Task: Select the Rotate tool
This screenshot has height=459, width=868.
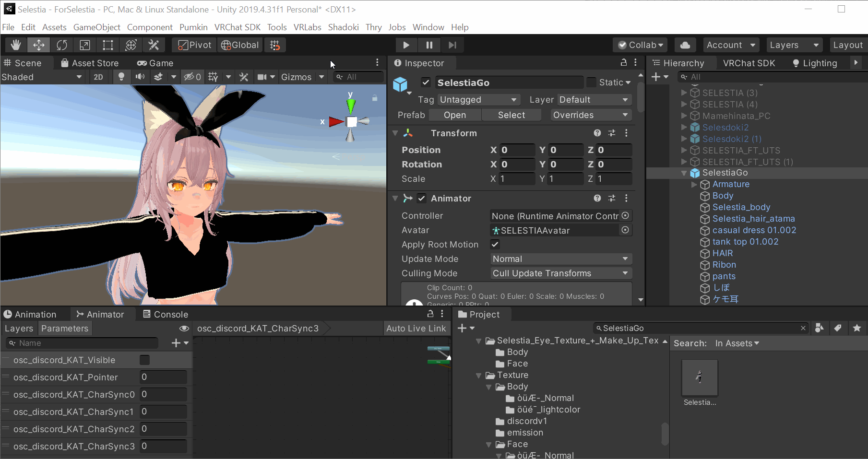Action: (62, 45)
